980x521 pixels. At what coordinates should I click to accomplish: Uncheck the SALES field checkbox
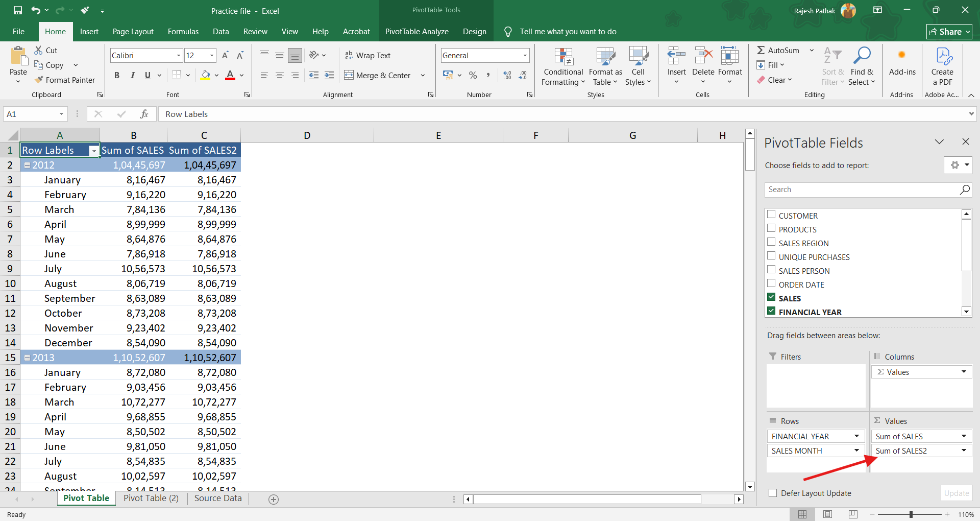click(771, 297)
